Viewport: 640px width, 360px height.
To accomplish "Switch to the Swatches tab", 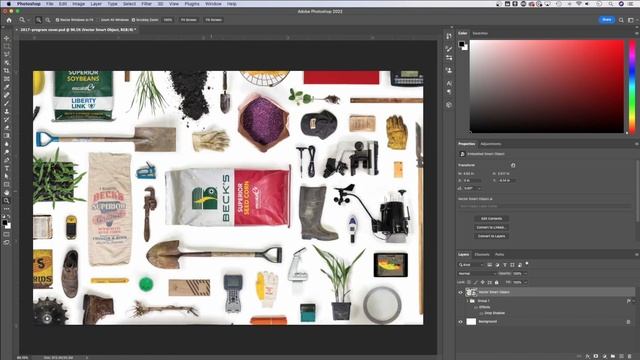I will click(x=480, y=33).
